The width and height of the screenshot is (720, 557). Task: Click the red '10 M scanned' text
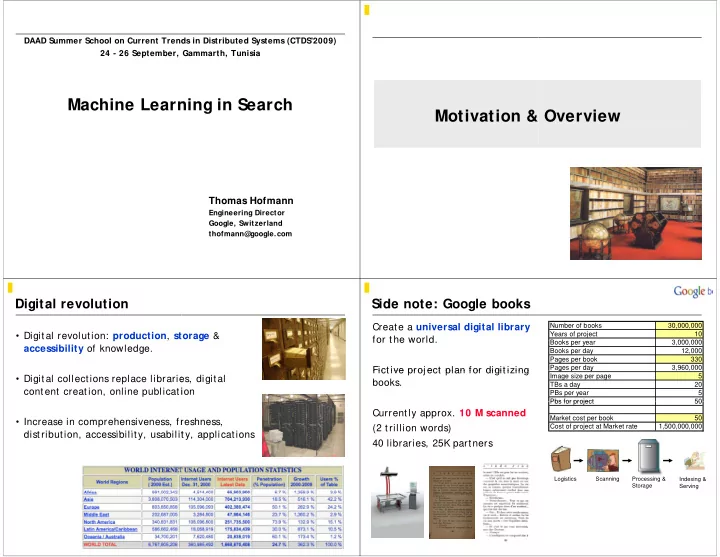(493, 413)
